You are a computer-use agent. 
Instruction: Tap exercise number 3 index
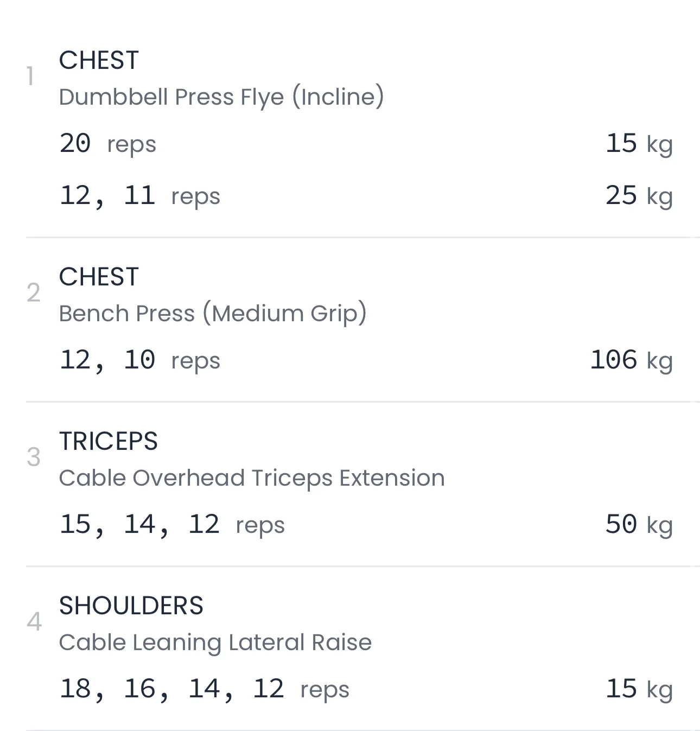point(33,457)
